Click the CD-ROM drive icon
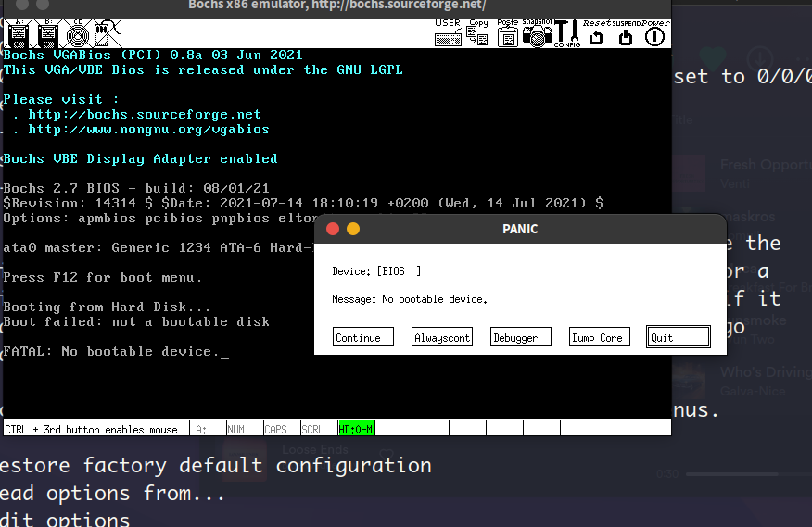812x527 pixels. (78, 33)
